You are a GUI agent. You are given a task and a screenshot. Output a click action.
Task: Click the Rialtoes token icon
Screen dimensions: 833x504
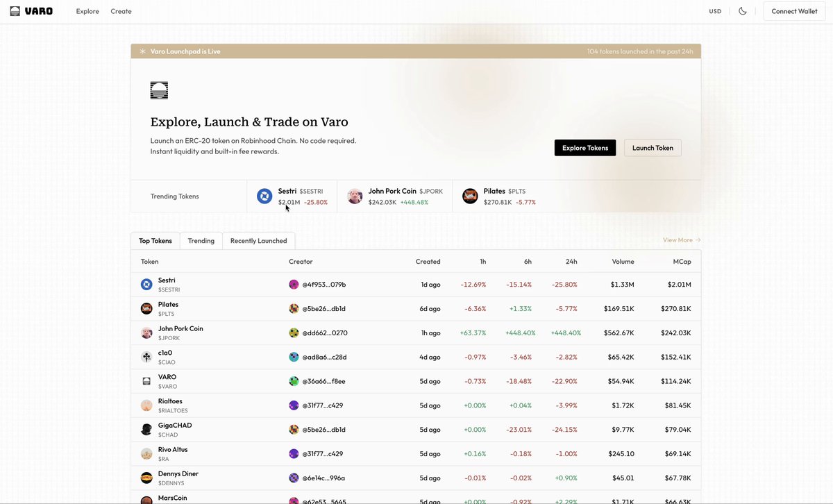(x=146, y=405)
